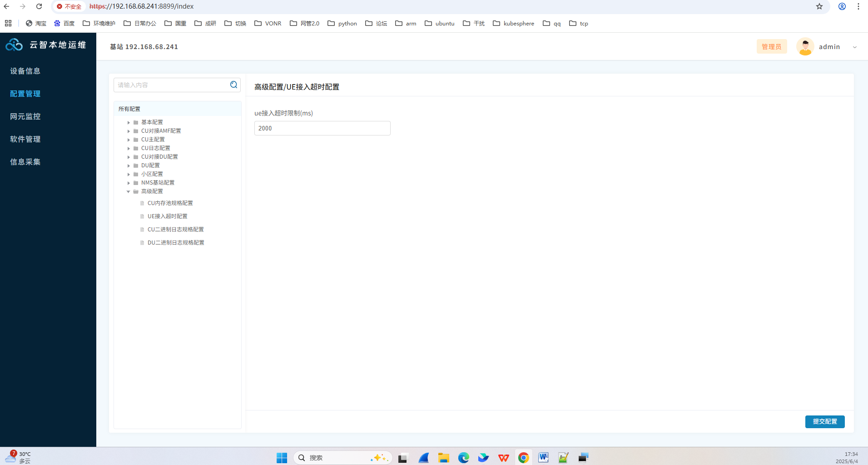The height and width of the screenshot is (465, 868).
Task: Reload the page with the refresh icon
Action: tap(39, 6)
